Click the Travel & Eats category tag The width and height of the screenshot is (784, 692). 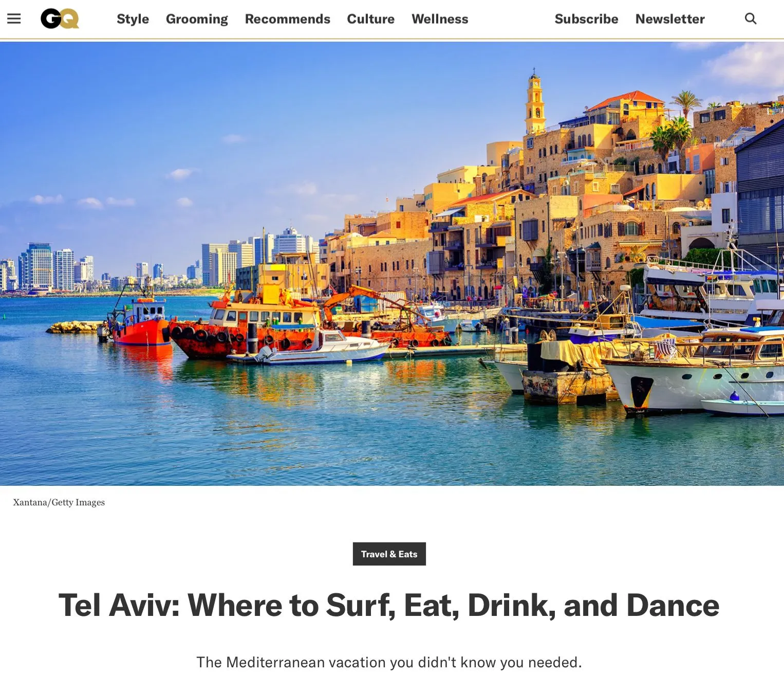coord(389,554)
